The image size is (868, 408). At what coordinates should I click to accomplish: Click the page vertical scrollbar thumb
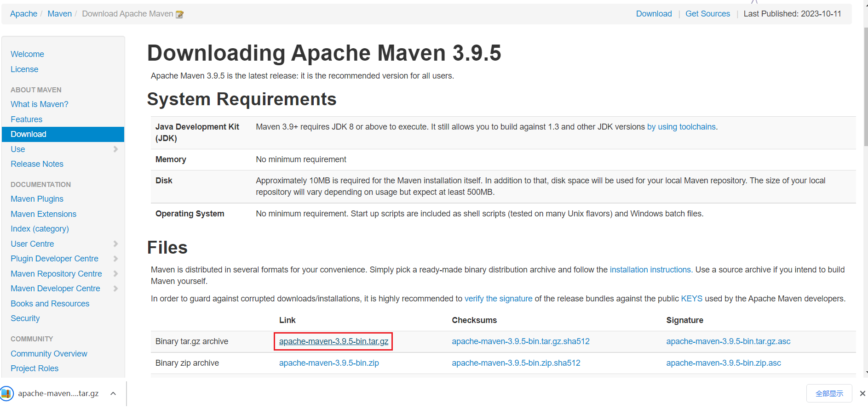tap(865, 87)
